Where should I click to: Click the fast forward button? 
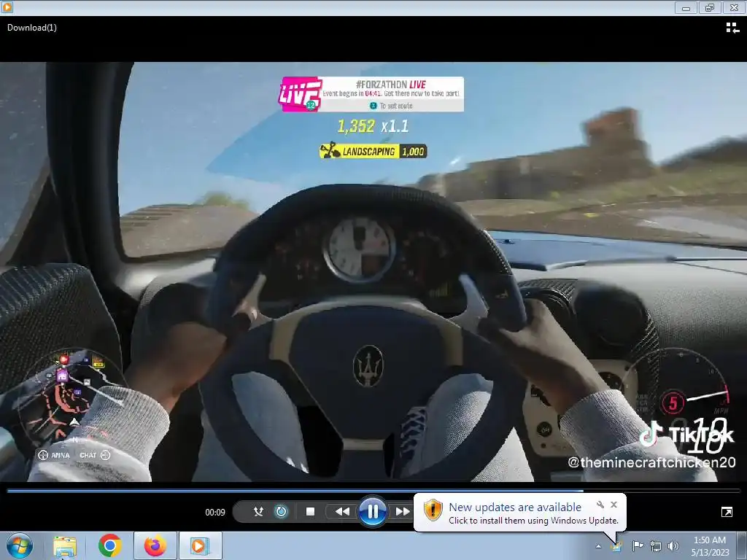(403, 511)
